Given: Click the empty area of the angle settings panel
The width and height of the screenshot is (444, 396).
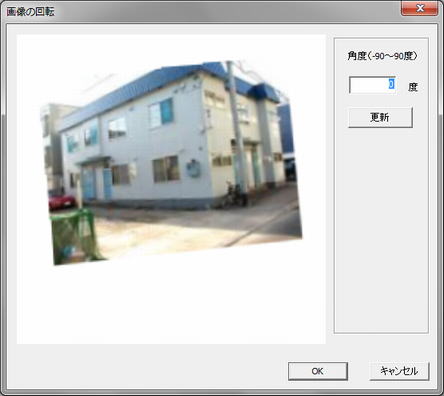Looking at the screenshot, I should tap(381, 230).
